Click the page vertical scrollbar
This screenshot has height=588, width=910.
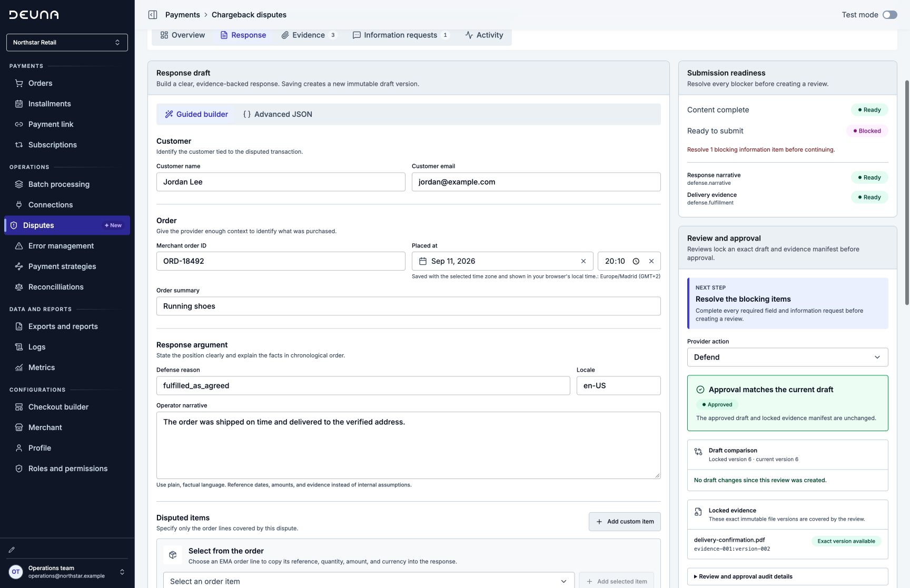[x=907, y=192]
